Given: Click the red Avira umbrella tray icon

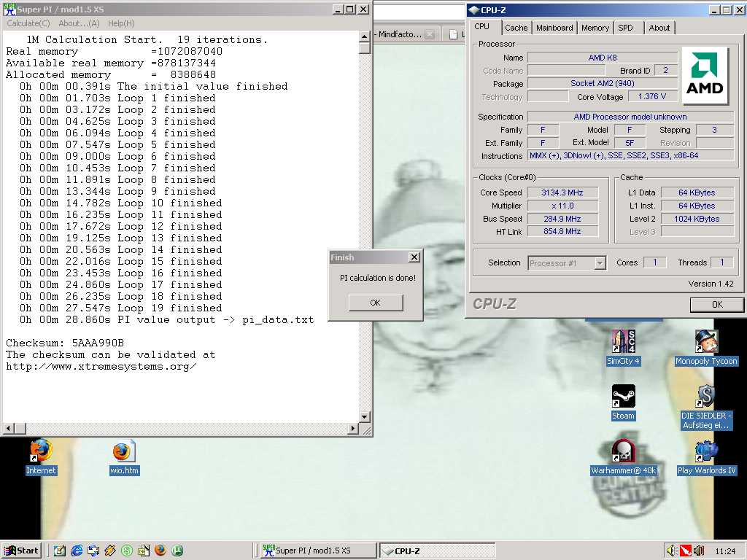Looking at the screenshot, I should 685,551.
